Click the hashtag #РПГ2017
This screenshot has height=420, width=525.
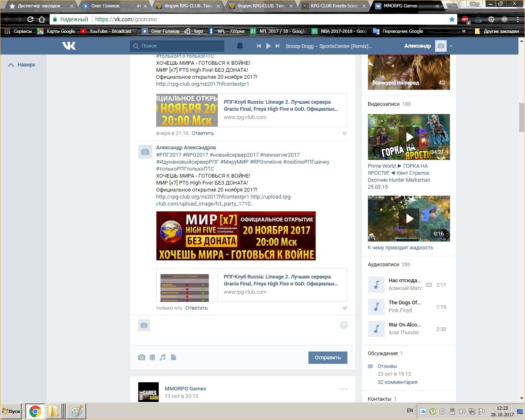[169, 155]
